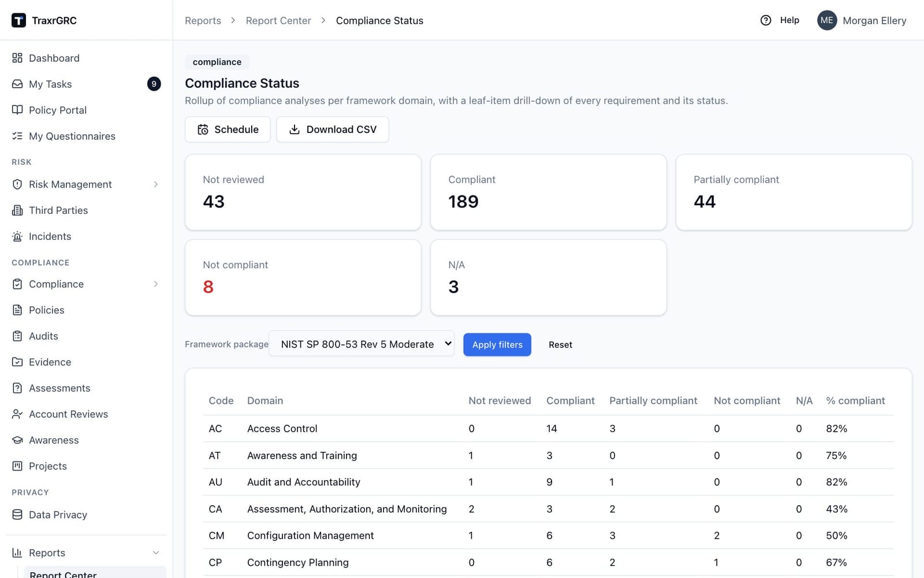Click the Access Control row name
The image size is (924, 578).
click(282, 428)
